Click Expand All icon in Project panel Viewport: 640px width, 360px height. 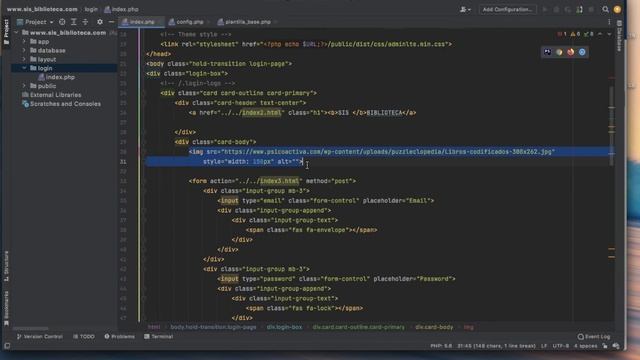tap(73, 22)
